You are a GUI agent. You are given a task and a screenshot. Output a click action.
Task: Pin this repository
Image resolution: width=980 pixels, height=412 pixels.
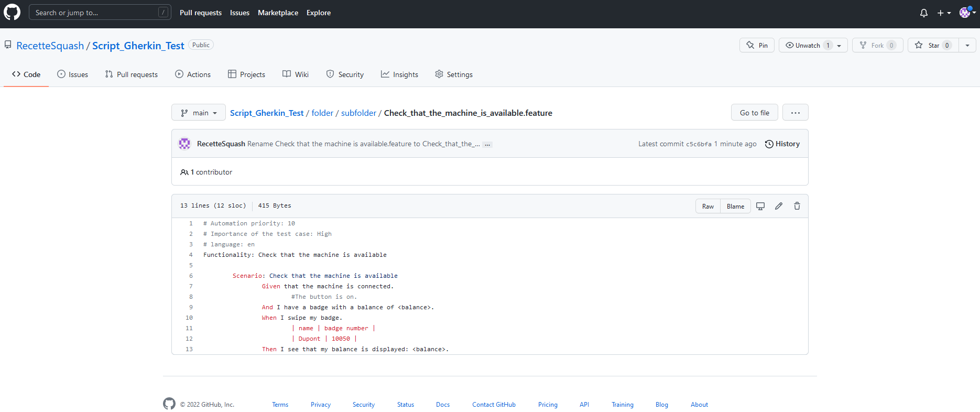click(x=757, y=46)
